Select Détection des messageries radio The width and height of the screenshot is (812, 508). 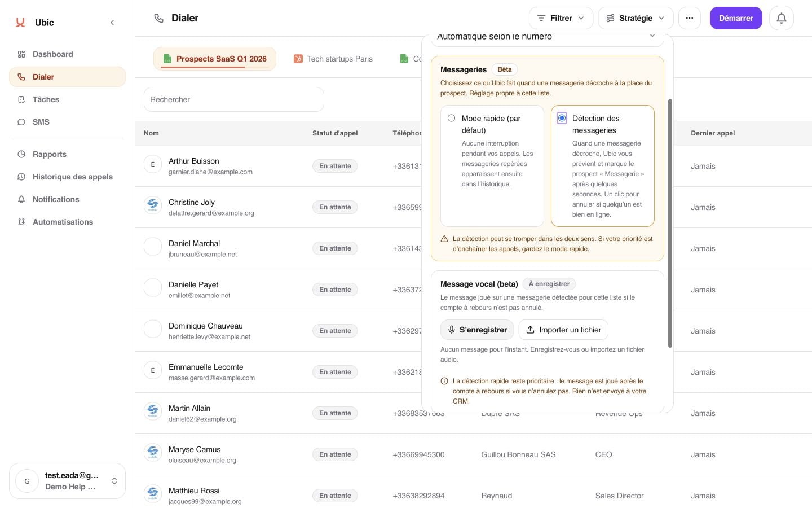(x=562, y=118)
